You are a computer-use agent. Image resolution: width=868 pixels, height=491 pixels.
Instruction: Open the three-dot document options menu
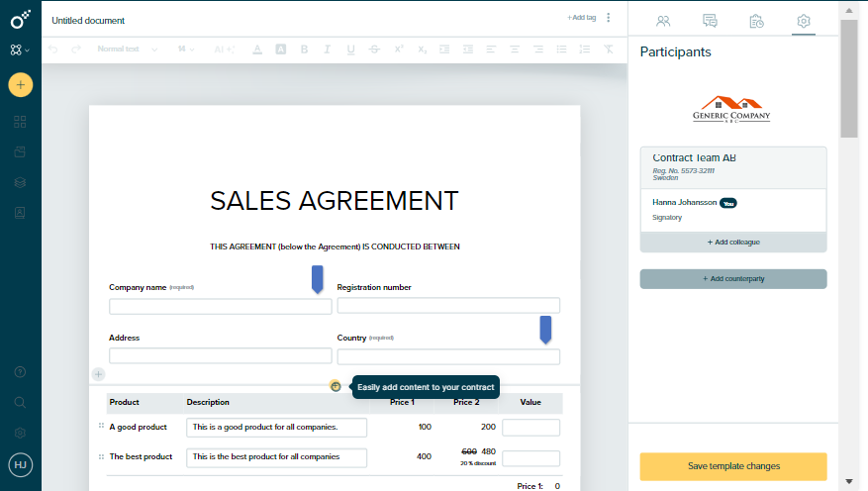pos(609,18)
